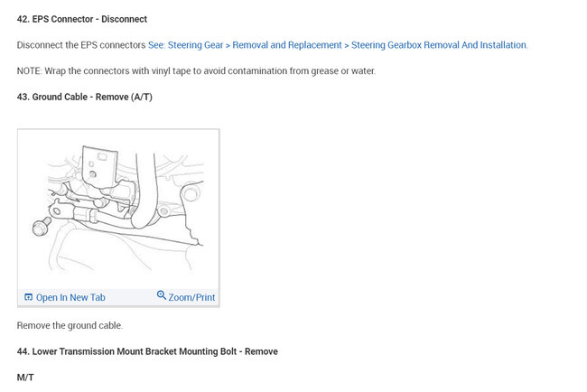
Task: Click the NOTE about vinyl tape
Action: coord(196,70)
